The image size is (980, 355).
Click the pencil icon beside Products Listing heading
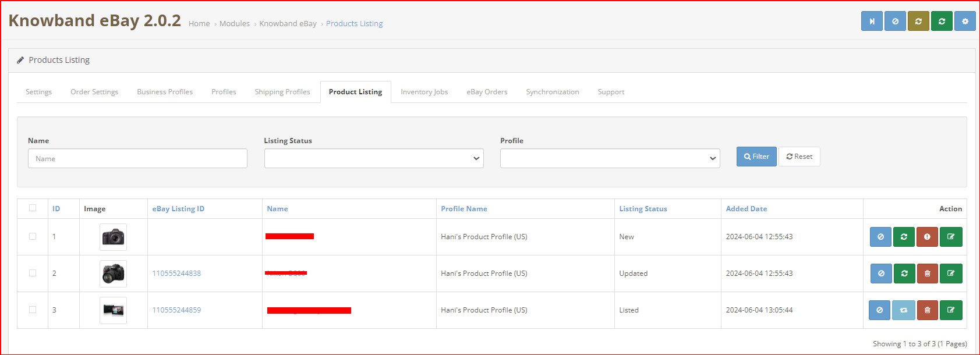20,60
